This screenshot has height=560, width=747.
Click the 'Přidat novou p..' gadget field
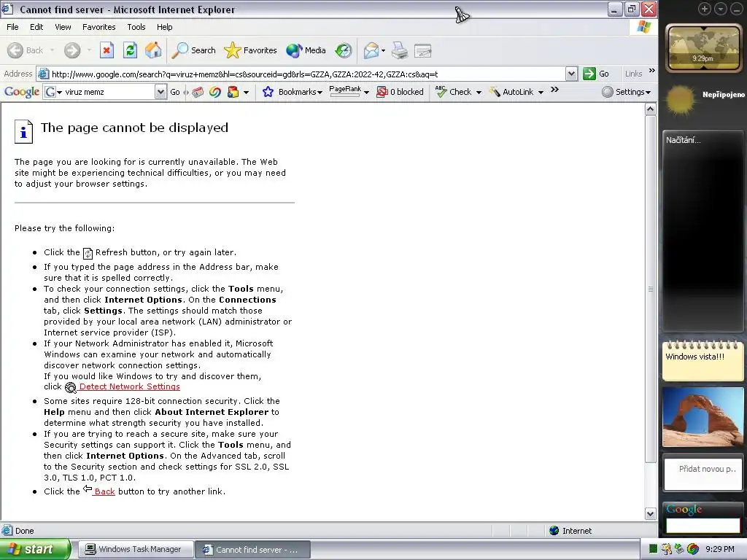(x=703, y=473)
